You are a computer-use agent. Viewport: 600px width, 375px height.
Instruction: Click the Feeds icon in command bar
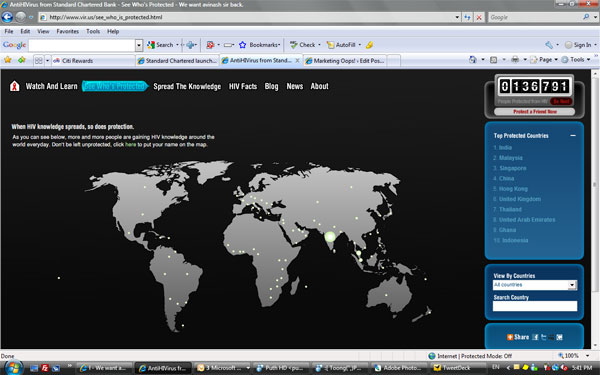(494, 60)
